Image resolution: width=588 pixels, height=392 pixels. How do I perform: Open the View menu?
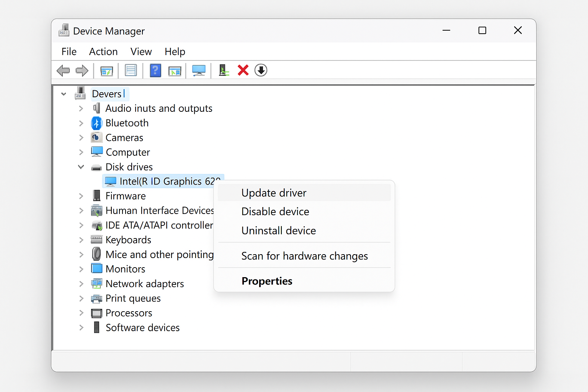140,51
